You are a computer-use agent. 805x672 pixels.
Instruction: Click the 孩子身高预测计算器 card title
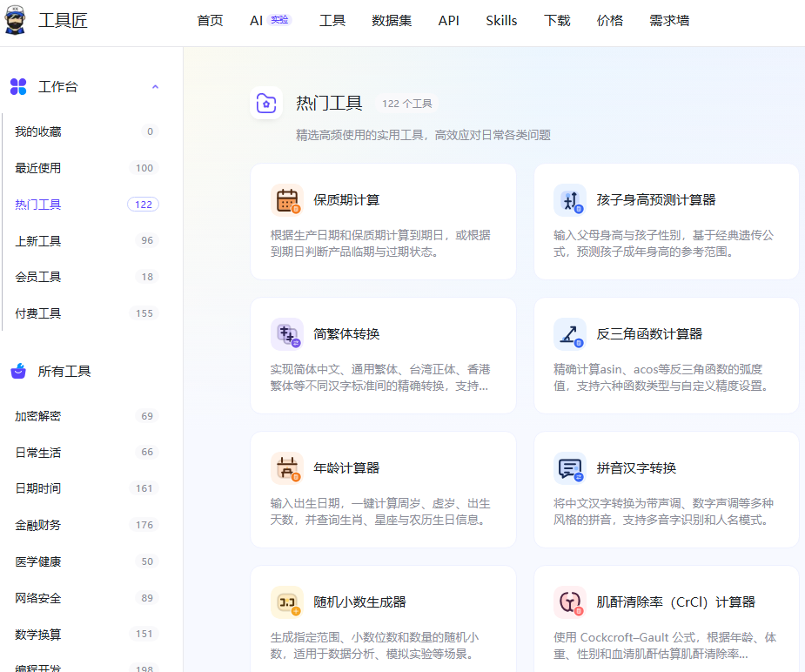pyautogui.click(x=656, y=199)
